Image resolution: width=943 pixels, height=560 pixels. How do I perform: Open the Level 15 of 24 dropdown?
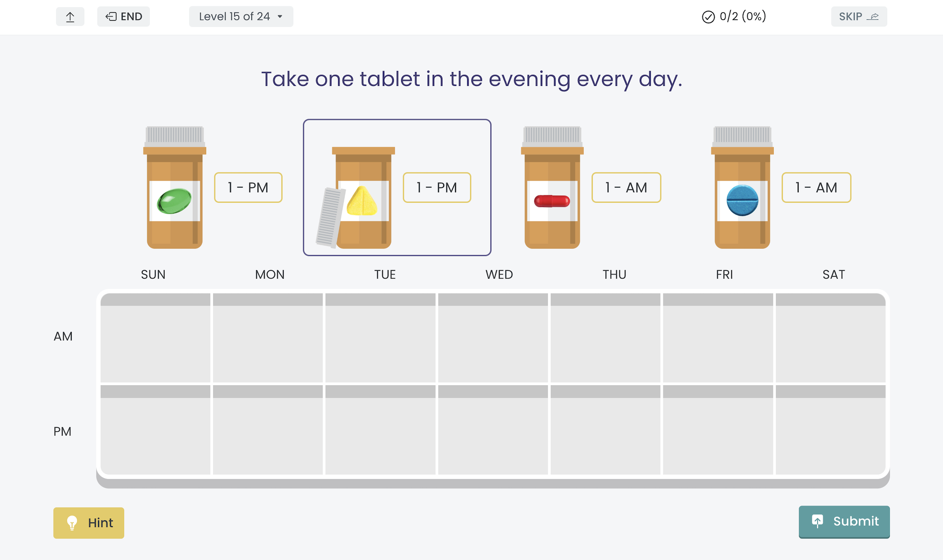pyautogui.click(x=241, y=16)
